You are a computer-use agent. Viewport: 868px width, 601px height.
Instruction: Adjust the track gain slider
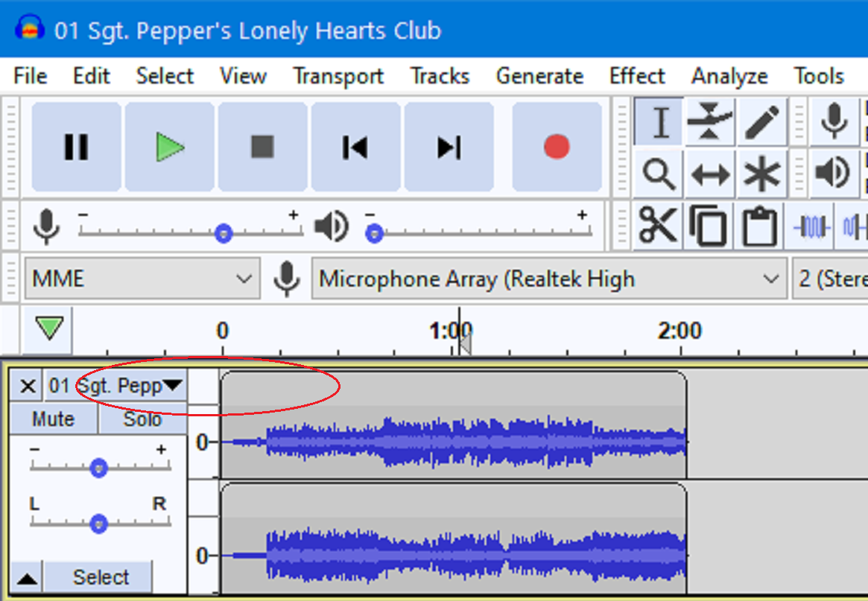98,468
